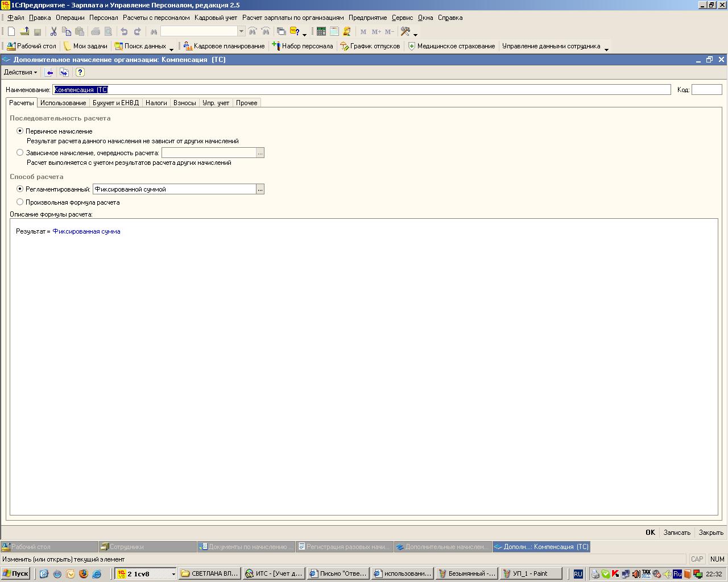728x582 pixels.
Task: Open the calculator icon in toolbar
Action: [321, 32]
